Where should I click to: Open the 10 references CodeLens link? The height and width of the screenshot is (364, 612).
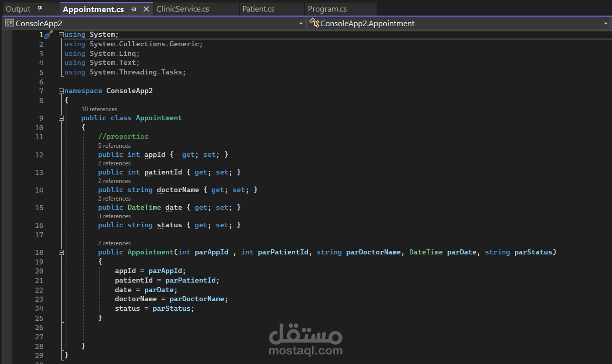click(x=99, y=109)
